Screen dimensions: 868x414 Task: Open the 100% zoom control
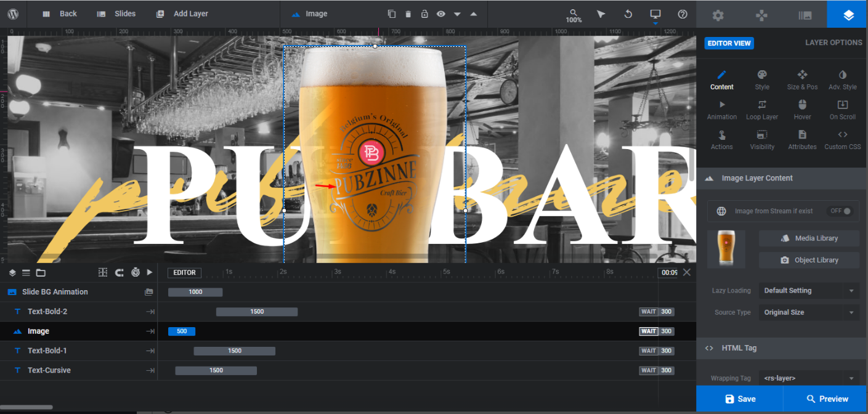[574, 15]
